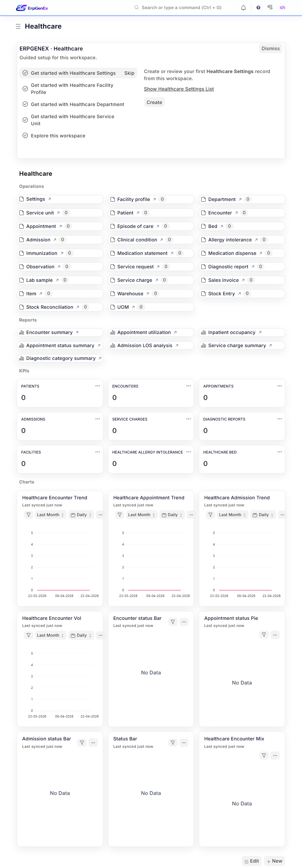Dismiss the guided setup panel
302x868 pixels.
coord(270,48)
